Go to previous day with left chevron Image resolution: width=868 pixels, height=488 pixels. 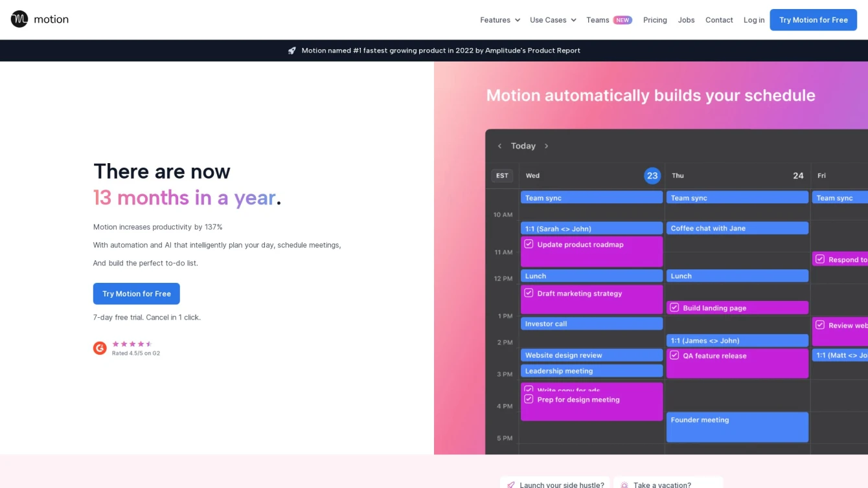pyautogui.click(x=499, y=146)
